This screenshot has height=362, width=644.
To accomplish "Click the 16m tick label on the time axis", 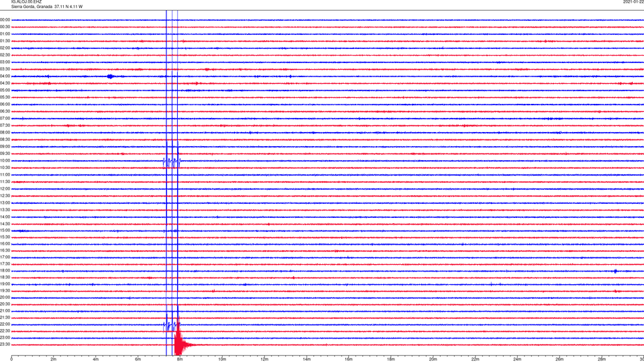I will [349, 359].
